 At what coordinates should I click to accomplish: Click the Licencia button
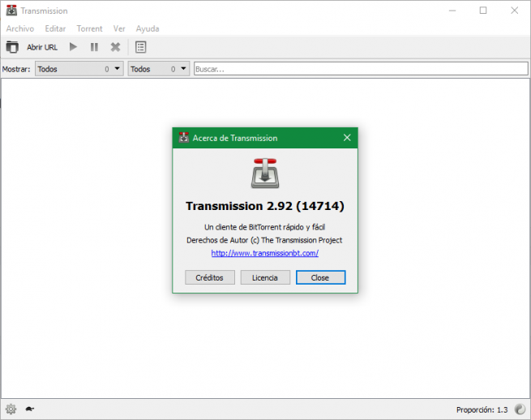(x=265, y=277)
